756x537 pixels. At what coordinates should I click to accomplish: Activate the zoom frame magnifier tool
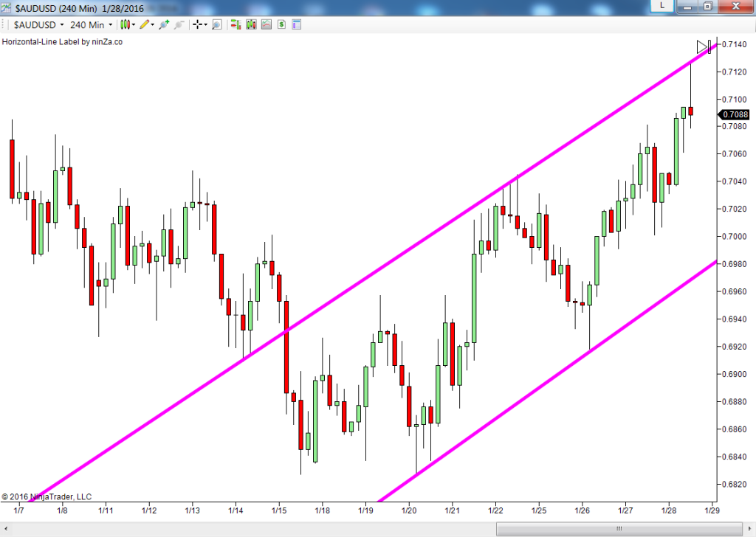click(217, 24)
